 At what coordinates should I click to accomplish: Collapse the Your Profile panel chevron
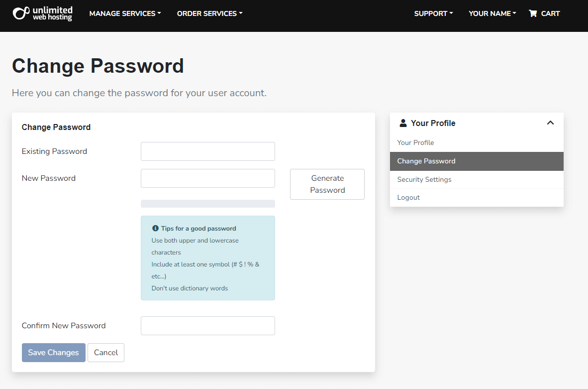[x=550, y=123]
